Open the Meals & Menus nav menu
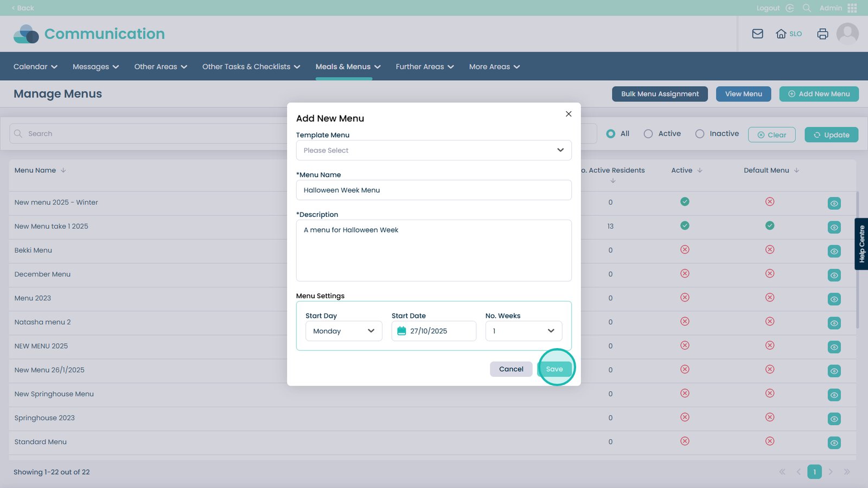The height and width of the screenshot is (488, 868). point(348,67)
